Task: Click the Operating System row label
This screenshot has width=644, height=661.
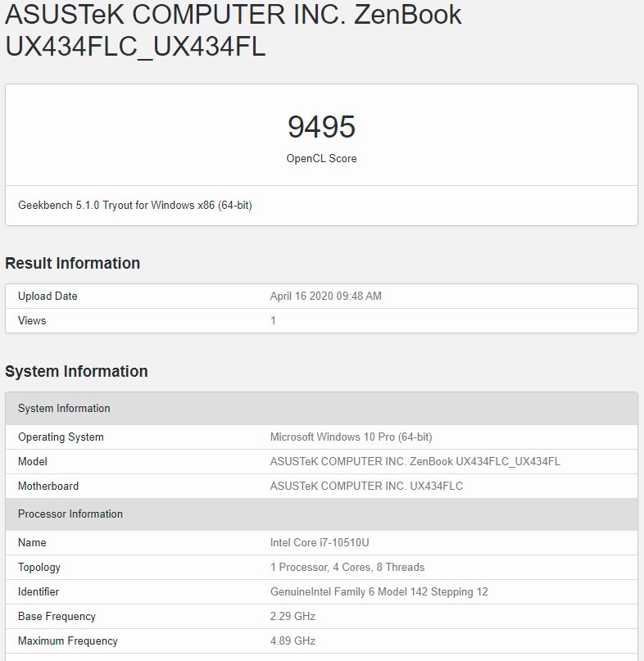Action: [x=61, y=437]
